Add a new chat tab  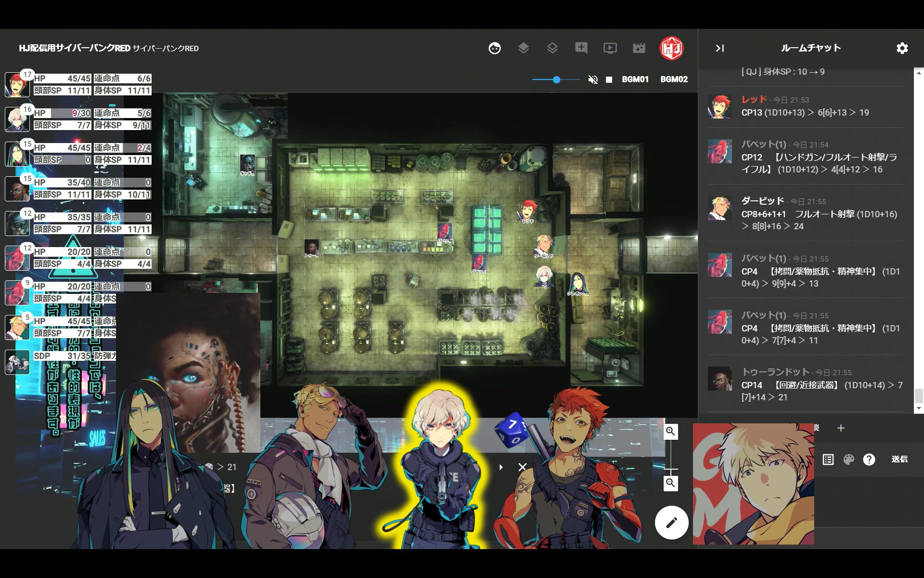click(x=841, y=428)
